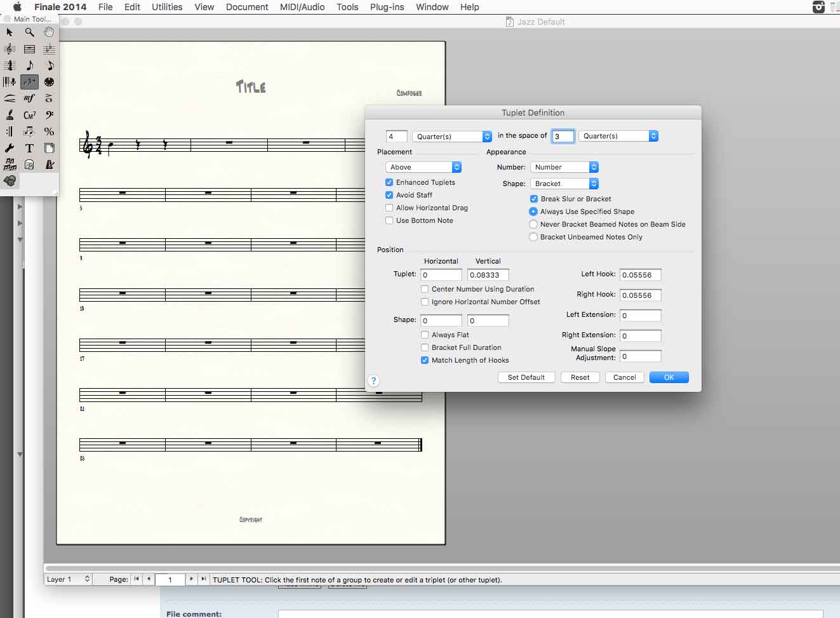Viewport: 840px width, 618px height.
Task: Uncheck Match Length of Hooks
Action: [425, 360]
